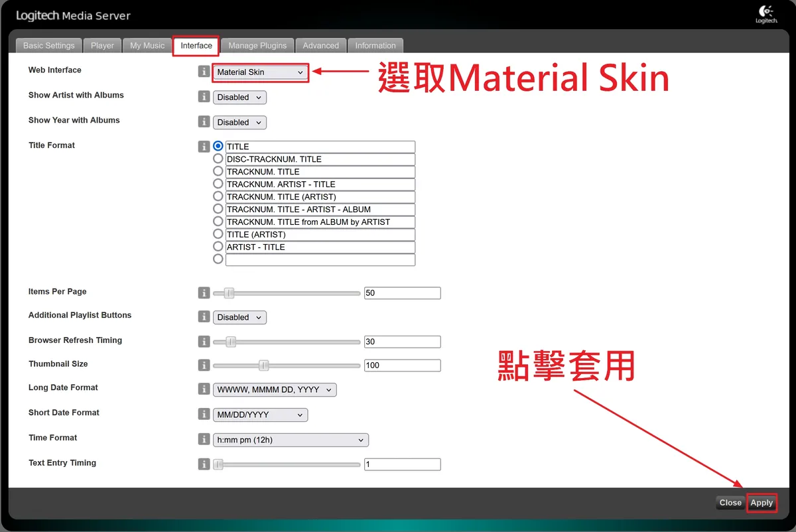Click Browser Refresh Timing value field
The width and height of the screenshot is (796, 532).
click(x=403, y=342)
